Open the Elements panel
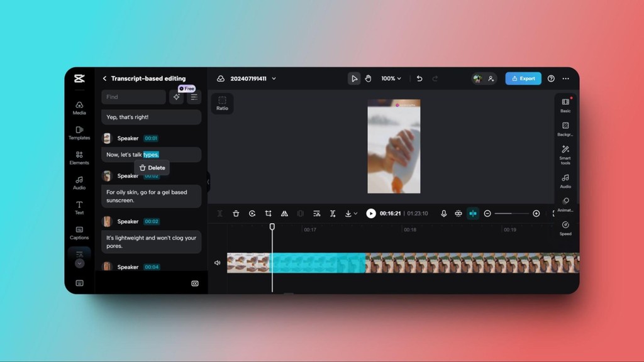 [x=79, y=158]
